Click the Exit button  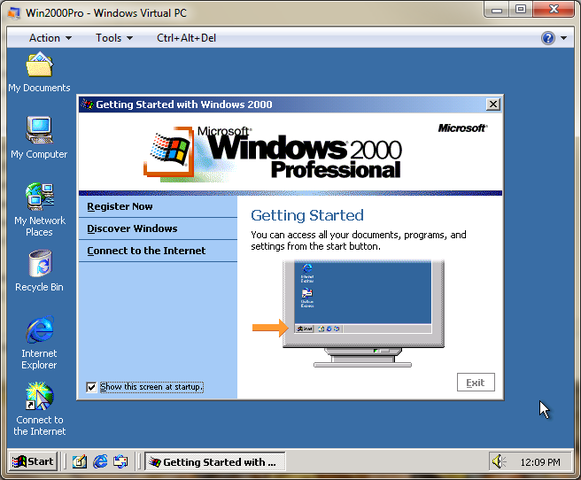(475, 382)
